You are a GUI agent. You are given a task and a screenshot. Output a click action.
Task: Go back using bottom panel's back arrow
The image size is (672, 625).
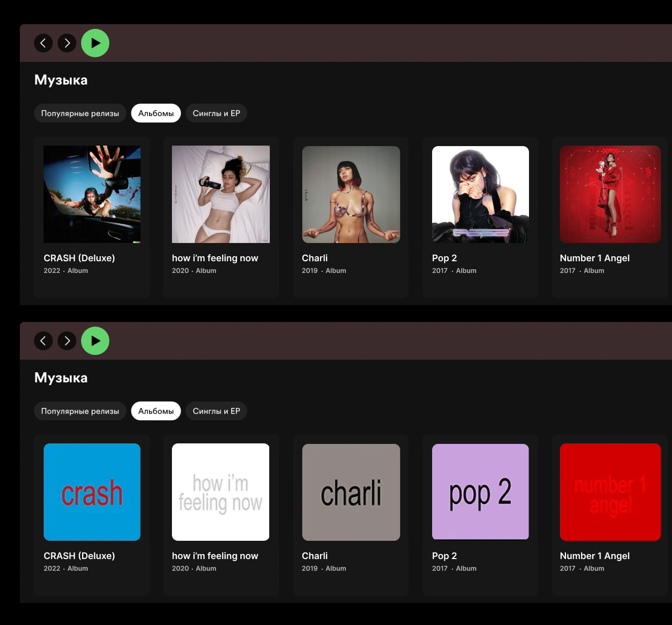pos(43,341)
